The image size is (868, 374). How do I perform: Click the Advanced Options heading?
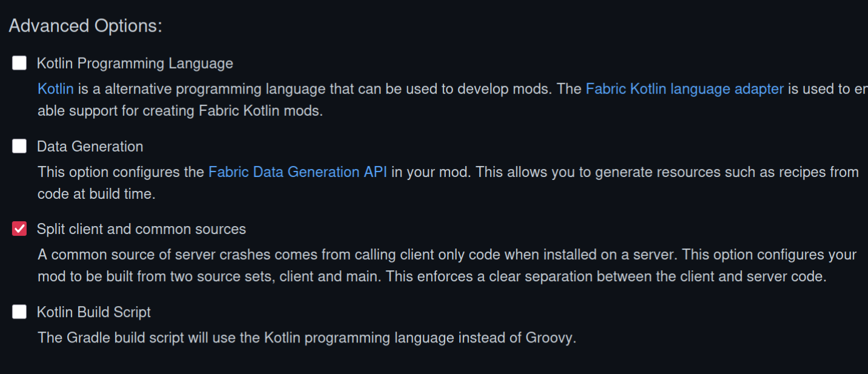85,26
